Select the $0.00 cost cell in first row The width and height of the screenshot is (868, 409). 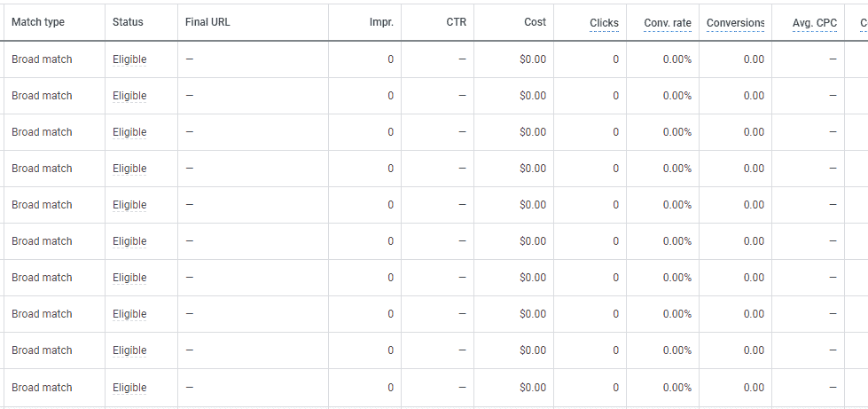click(533, 59)
